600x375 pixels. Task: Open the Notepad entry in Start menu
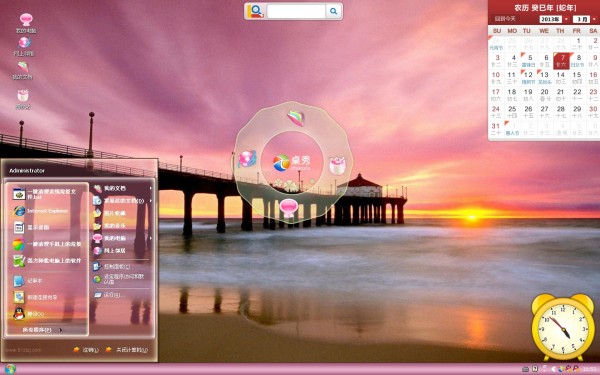[28, 280]
